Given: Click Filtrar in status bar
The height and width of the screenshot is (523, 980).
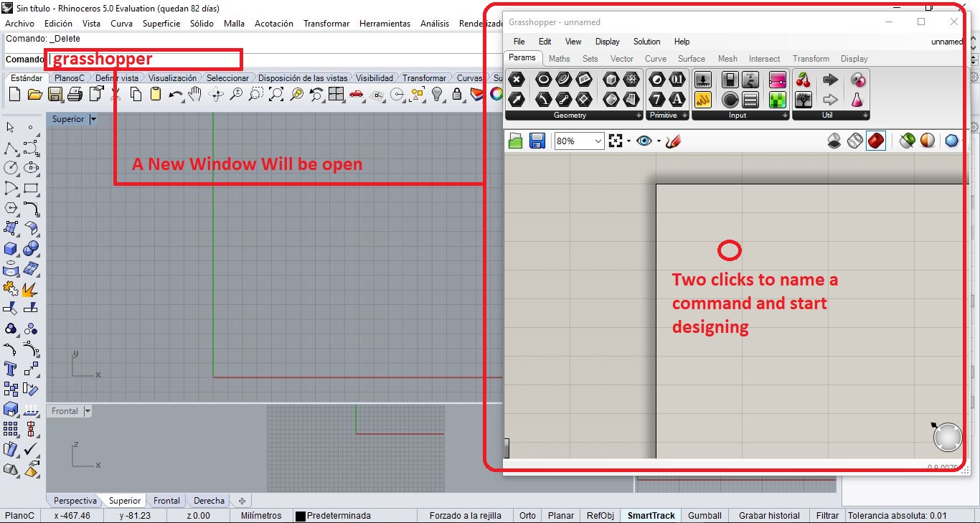Looking at the screenshot, I should pos(827,515).
